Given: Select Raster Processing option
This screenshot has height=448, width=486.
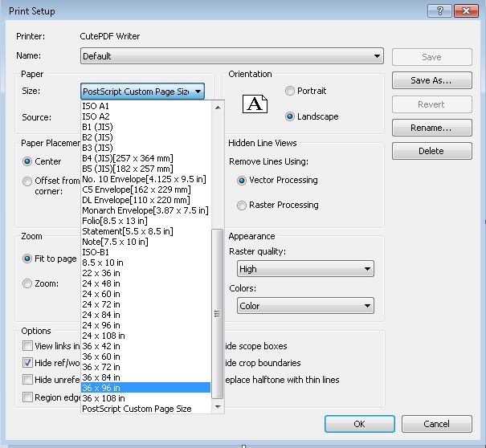Looking at the screenshot, I should [x=243, y=206].
